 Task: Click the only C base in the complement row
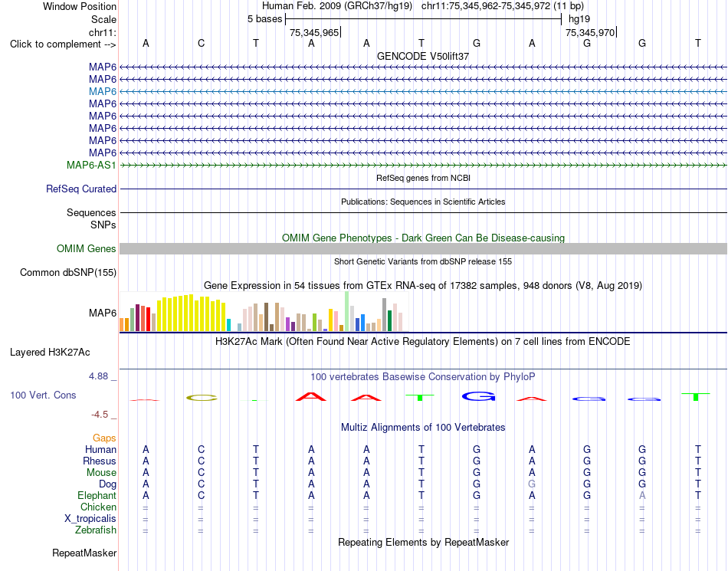click(201, 43)
